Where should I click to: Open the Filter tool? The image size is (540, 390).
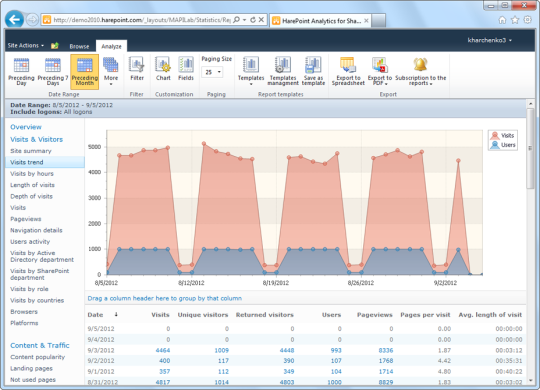point(137,69)
